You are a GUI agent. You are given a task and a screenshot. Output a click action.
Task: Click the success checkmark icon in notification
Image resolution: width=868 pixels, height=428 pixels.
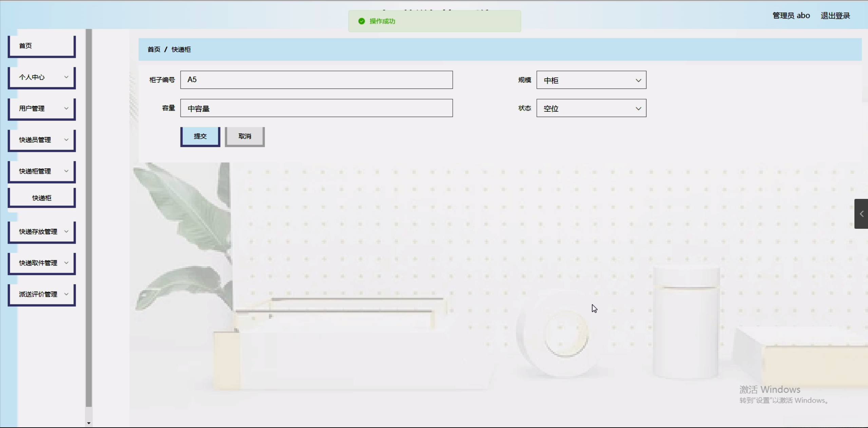coord(361,21)
